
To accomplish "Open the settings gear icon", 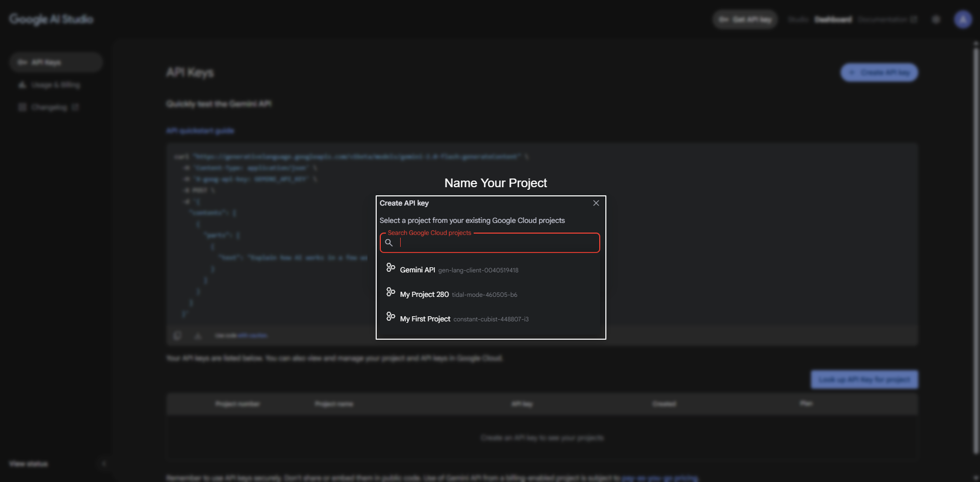I will tap(936, 19).
